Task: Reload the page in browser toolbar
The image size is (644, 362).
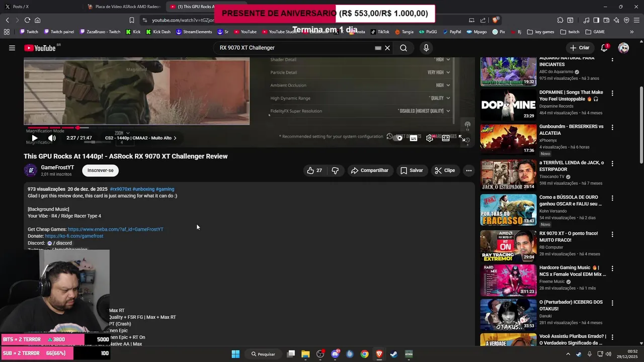Action: click(27, 20)
